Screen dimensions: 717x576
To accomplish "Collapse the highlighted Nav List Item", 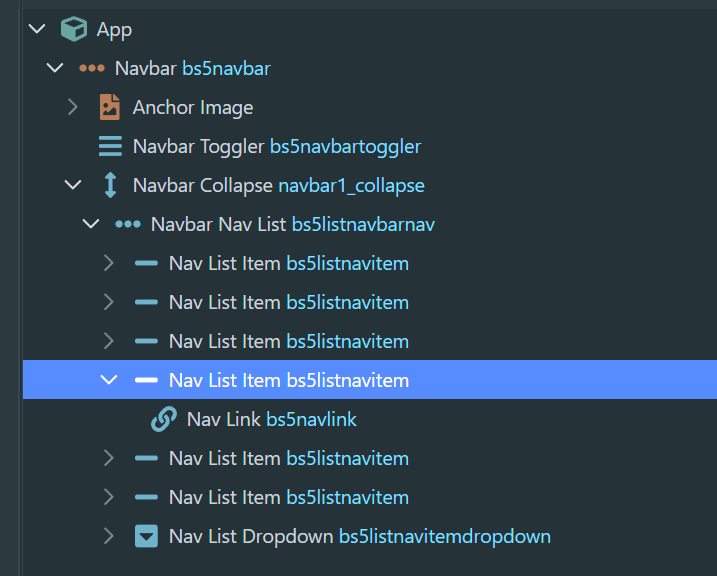I will (x=109, y=380).
